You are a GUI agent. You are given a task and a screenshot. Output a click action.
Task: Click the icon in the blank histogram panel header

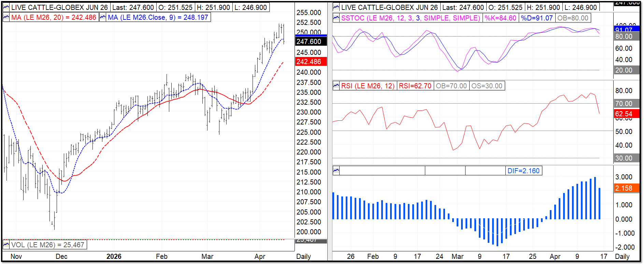pos(336,171)
